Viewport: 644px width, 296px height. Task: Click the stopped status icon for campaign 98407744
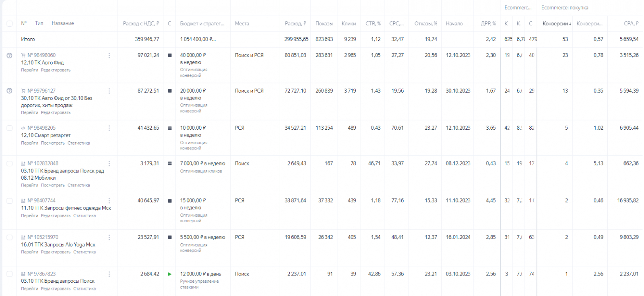point(169,201)
